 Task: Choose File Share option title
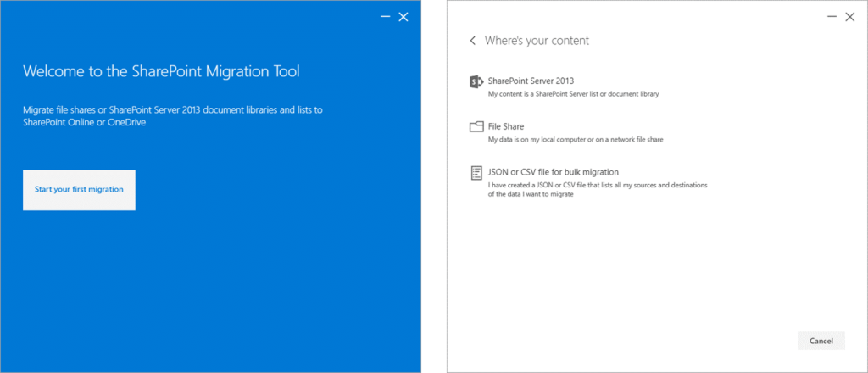click(506, 126)
